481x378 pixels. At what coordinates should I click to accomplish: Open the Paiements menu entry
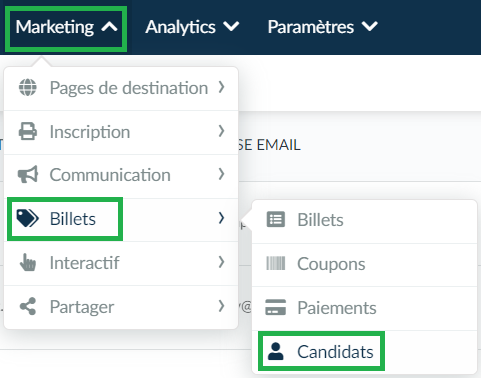364,308
